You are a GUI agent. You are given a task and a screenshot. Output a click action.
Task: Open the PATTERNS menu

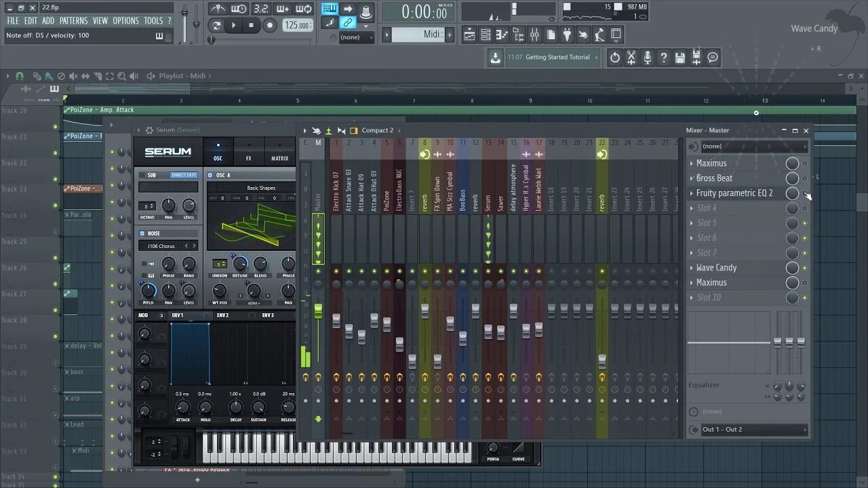pyautogui.click(x=73, y=21)
